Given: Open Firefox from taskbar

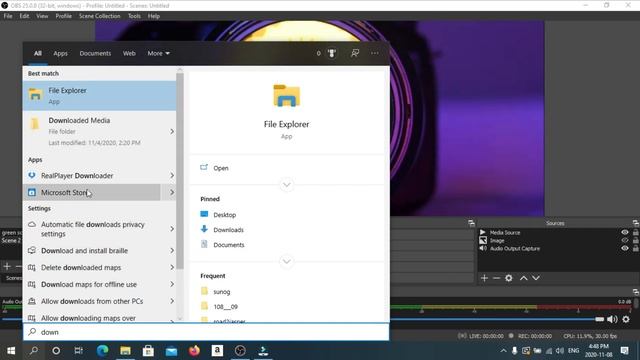Looking at the screenshot, I should (x=194, y=351).
